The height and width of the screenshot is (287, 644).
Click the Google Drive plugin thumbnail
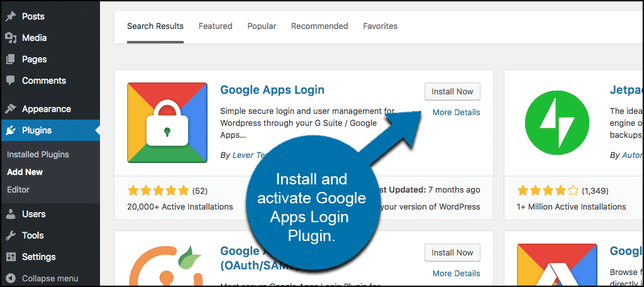[x=557, y=265]
